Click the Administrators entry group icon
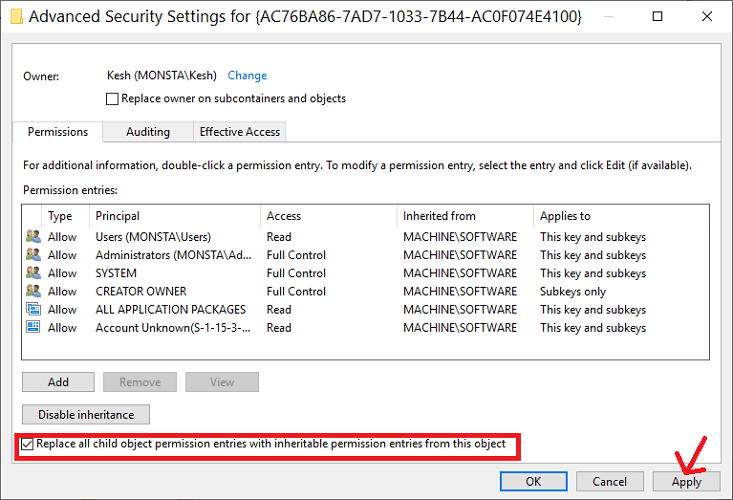The width and height of the screenshot is (733, 500). (33, 255)
